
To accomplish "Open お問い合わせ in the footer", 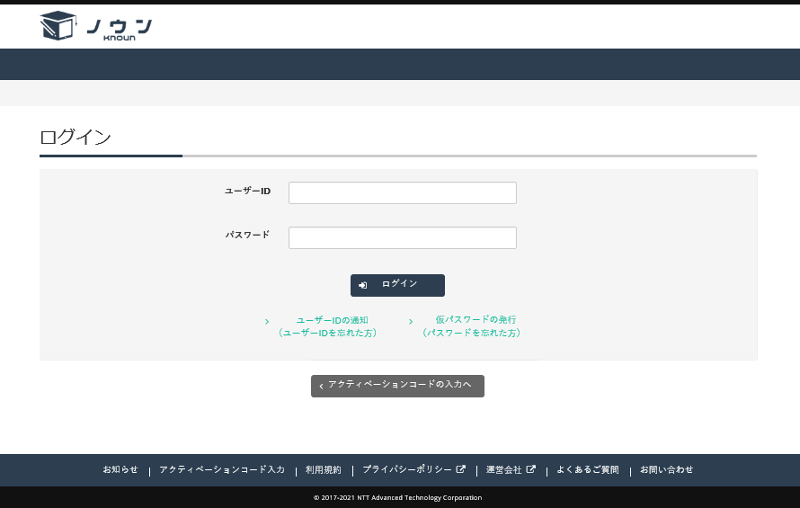I will coord(666,470).
